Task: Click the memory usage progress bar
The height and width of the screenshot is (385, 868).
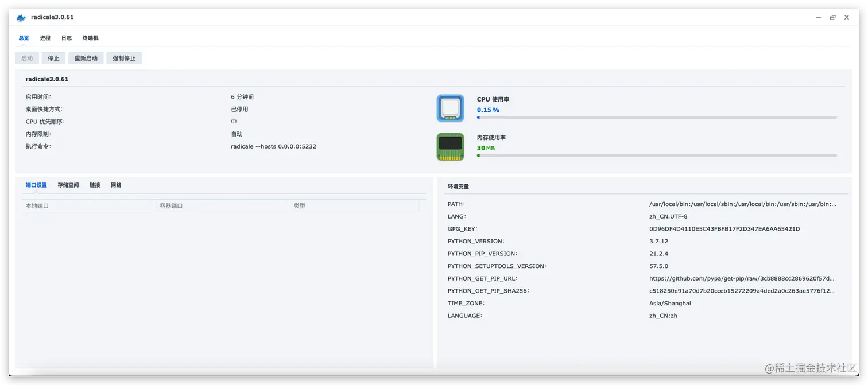Action: point(657,155)
